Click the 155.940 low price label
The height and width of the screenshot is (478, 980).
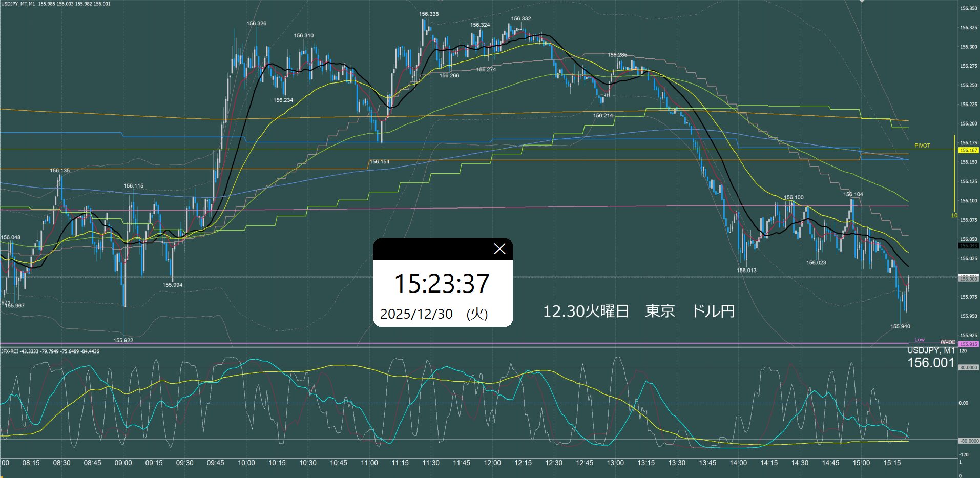900,326
